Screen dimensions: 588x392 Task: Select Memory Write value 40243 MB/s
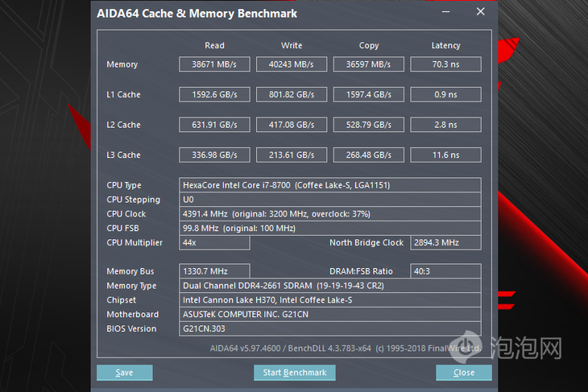point(292,64)
